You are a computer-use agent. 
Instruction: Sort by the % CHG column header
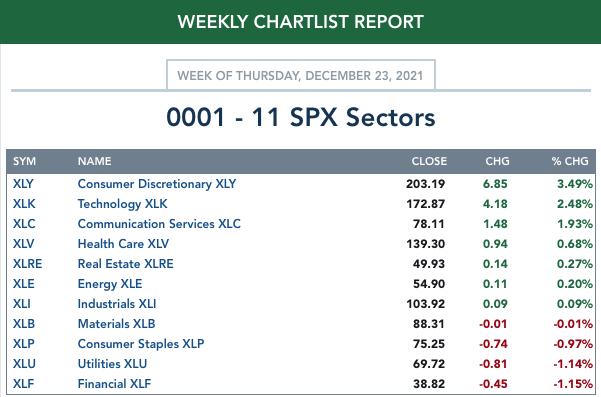(570, 161)
